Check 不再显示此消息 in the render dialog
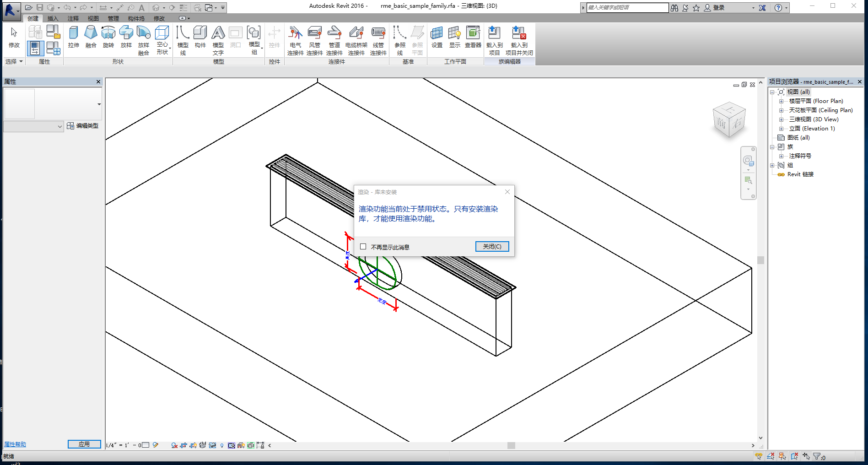The image size is (868, 465). point(363,246)
